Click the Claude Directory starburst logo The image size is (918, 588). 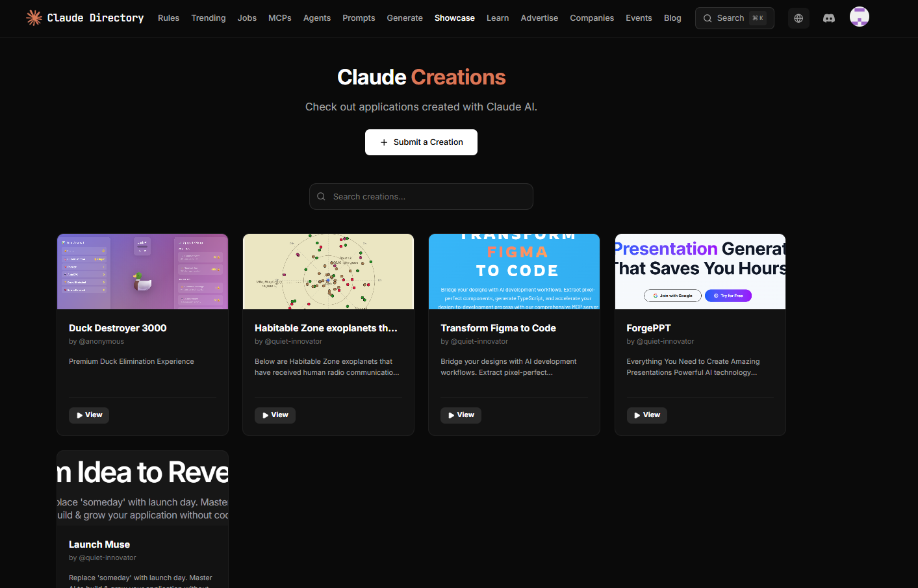pyautogui.click(x=34, y=18)
